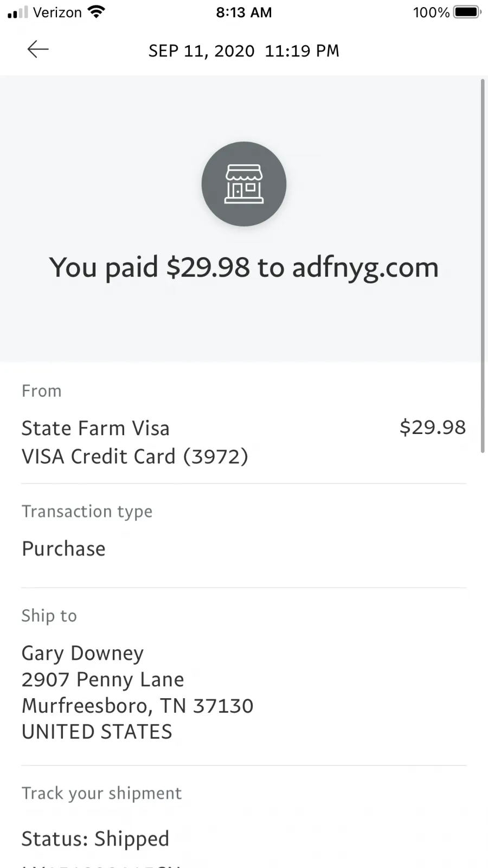Tap the 8:13 AM clock
This screenshot has height=868, width=488.
pos(244,12)
